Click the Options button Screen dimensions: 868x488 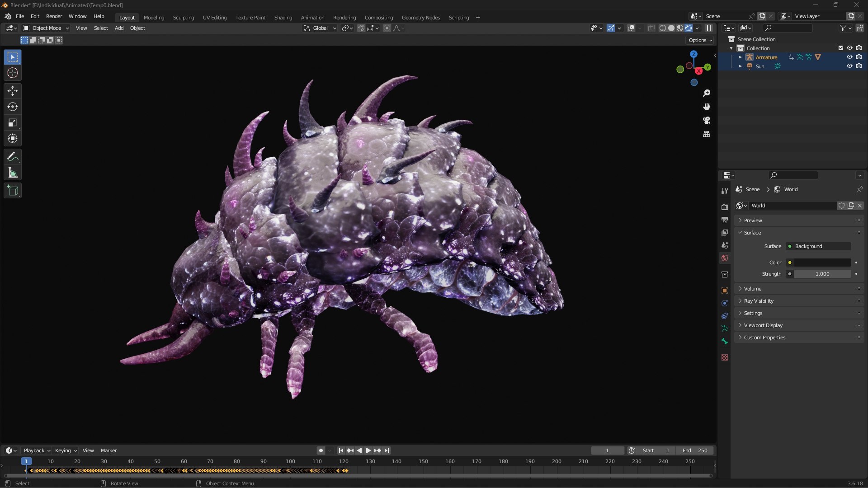tap(700, 40)
